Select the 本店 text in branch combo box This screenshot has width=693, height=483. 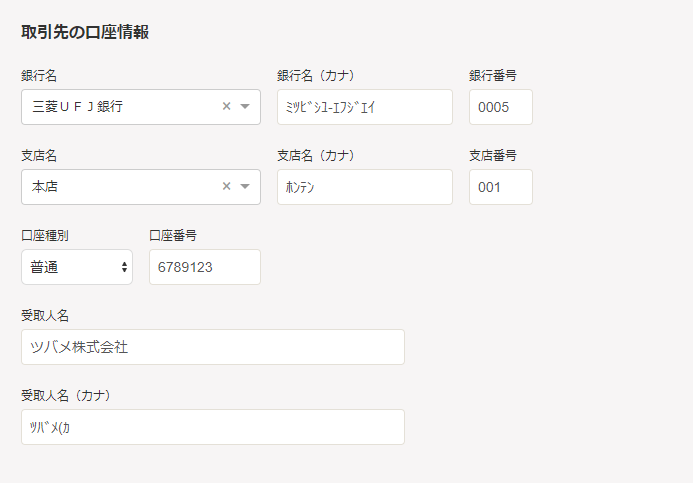coord(45,186)
